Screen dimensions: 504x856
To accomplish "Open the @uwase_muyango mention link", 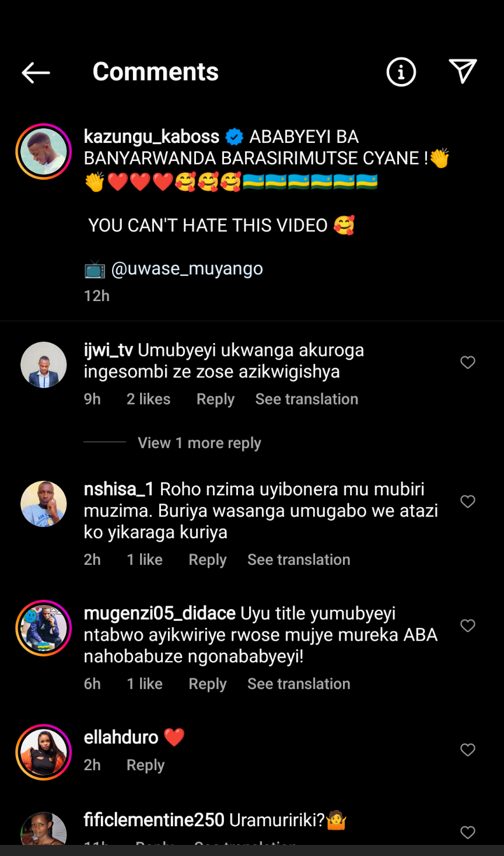I will click(x=187, y=268).
